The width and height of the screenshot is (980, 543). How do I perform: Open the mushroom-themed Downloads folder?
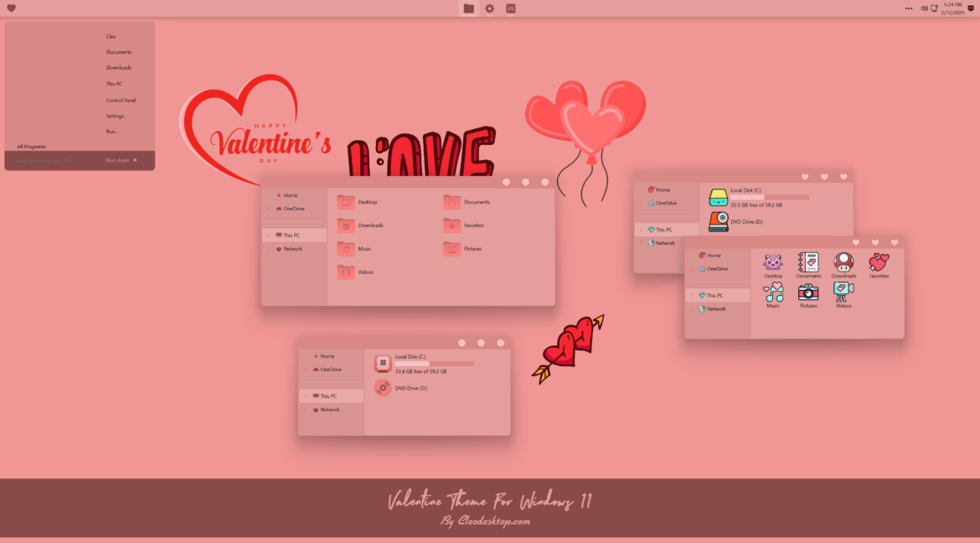point(843,261)
